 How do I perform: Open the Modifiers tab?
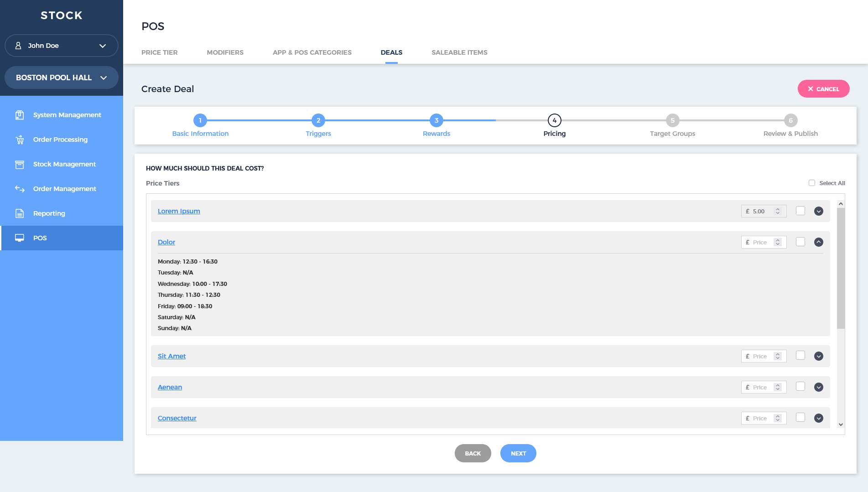[x=225, y=52]
